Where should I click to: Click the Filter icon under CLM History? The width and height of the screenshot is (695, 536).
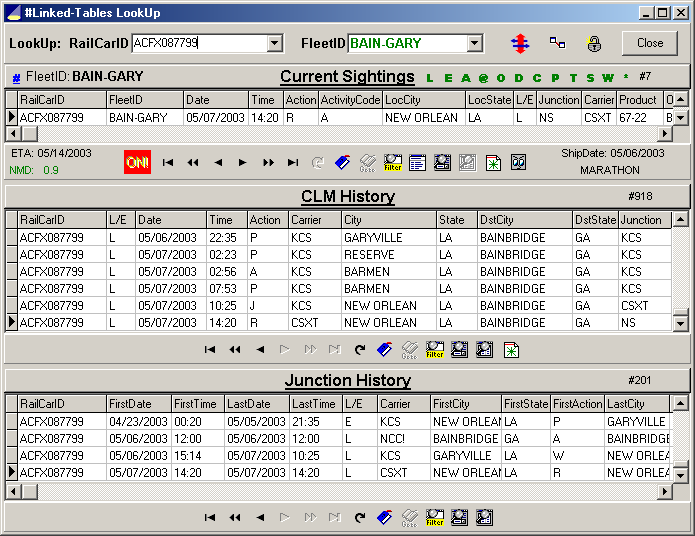tap(435, 349)
